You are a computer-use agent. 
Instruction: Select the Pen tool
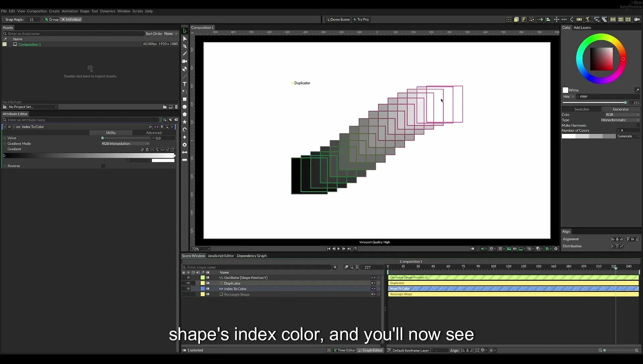point(185,46)
